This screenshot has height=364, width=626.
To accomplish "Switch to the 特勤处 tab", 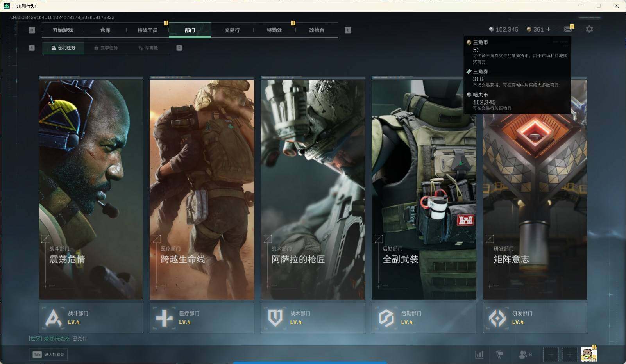I will pos(274,30).
